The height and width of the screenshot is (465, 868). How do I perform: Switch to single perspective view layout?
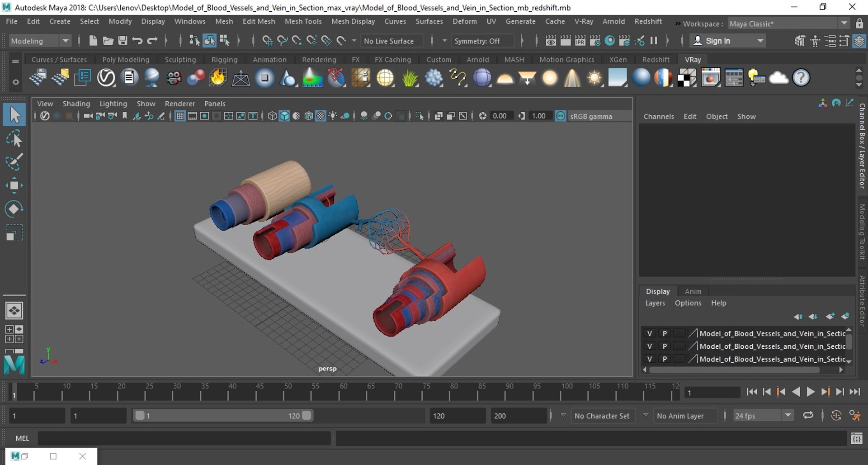[x=14, y=311]
